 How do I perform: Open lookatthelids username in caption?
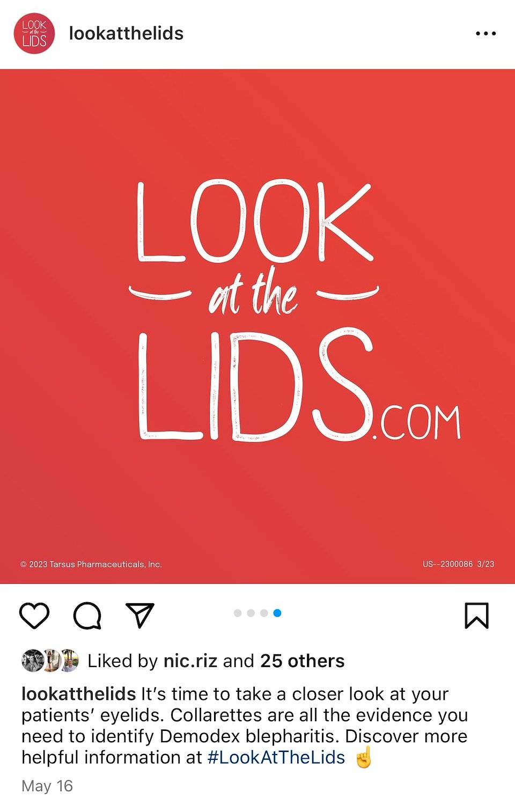(78, 694)
